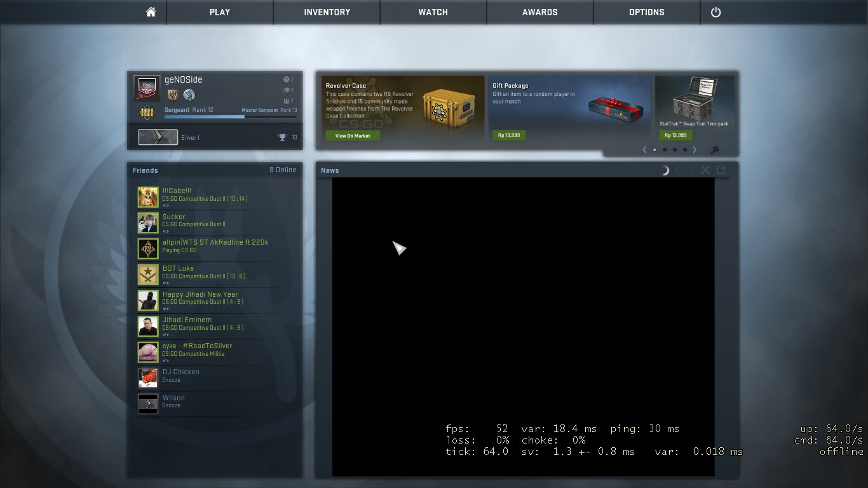The image size is (868, 488).
Task: Click the geNOSide player name
Action: (x=183, y=79)
